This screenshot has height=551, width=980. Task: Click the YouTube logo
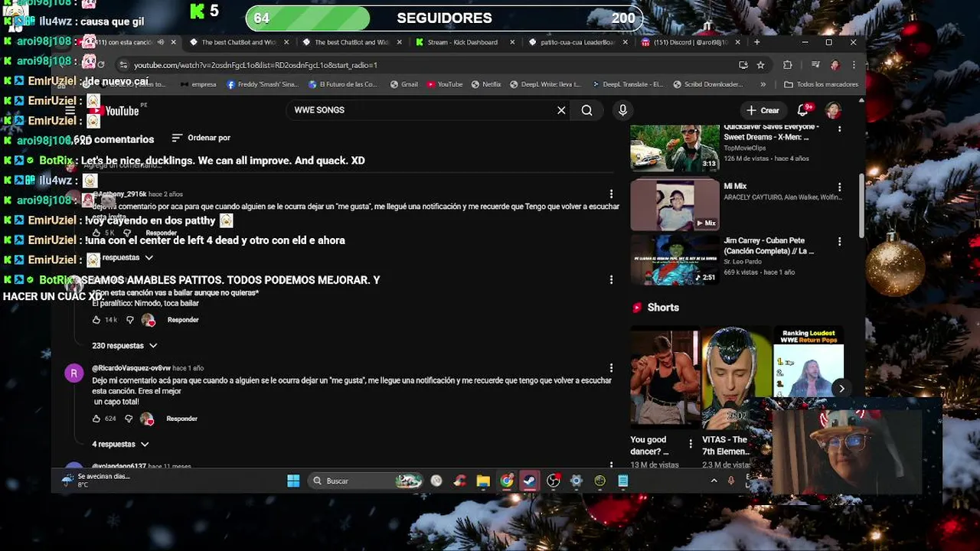116,111
